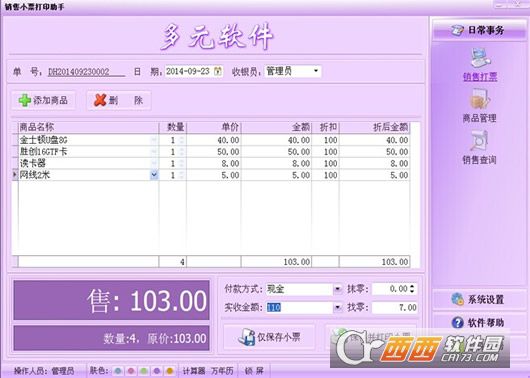Screen dimensions: 530x378
Task: Click 仅保存小票 save-only receipt button
Action: pos(269,337)
